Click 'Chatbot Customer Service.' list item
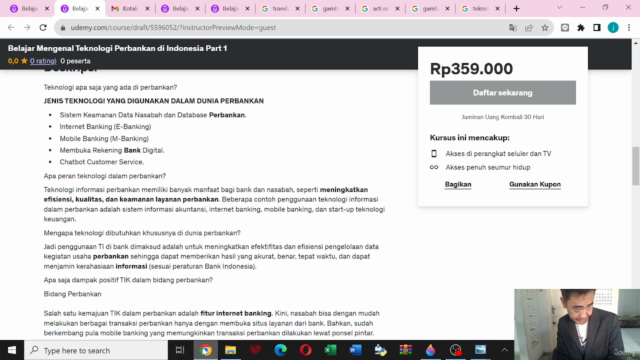 pos(102,162)
